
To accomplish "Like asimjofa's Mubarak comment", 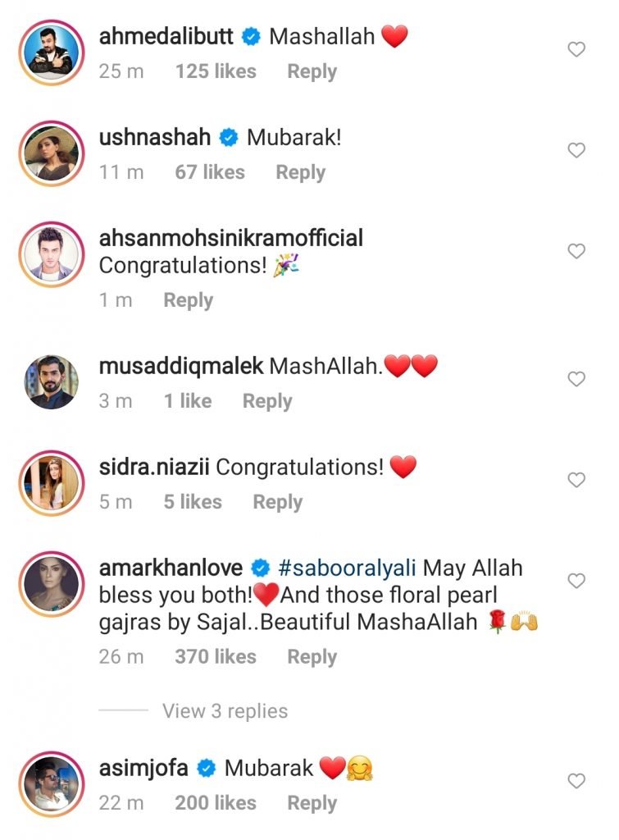I will (576, 782).
